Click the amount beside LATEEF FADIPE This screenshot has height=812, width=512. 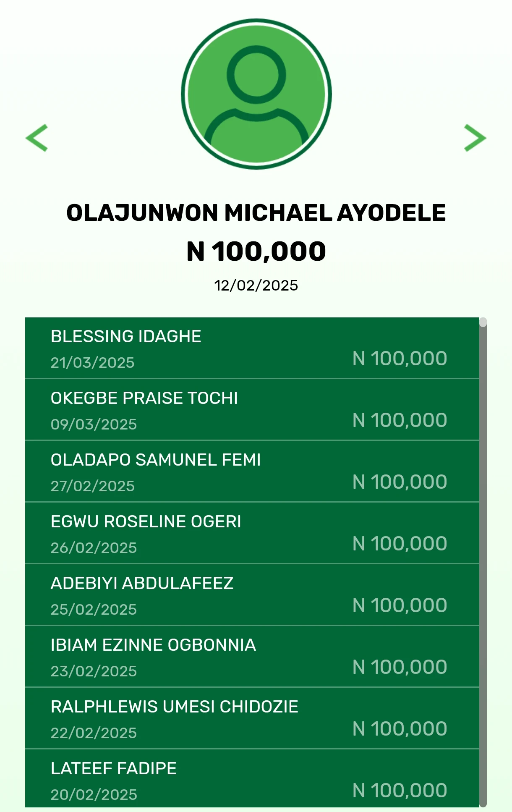(400, 791)
